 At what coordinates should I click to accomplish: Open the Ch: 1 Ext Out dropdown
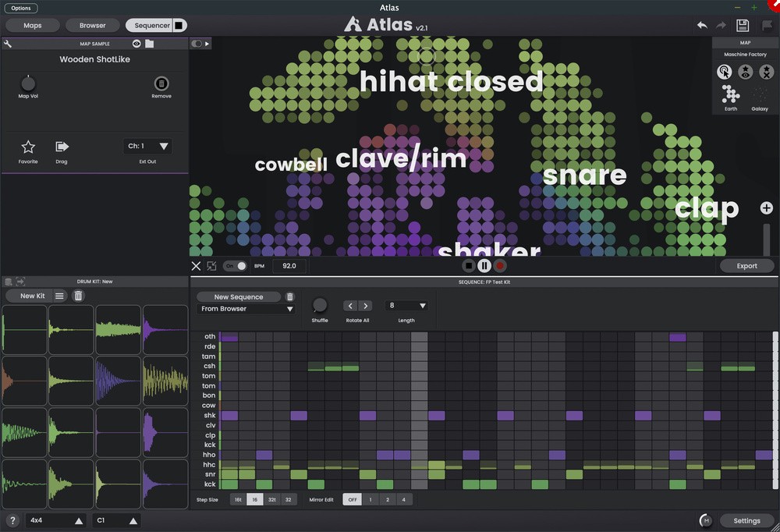click(x=147, y=147)
